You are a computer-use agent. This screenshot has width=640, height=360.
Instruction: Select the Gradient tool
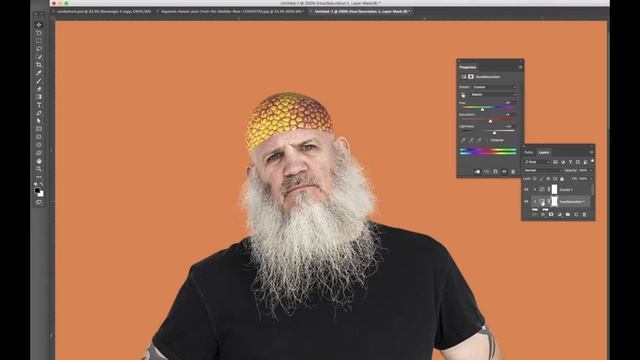click(x=39, y=97)
